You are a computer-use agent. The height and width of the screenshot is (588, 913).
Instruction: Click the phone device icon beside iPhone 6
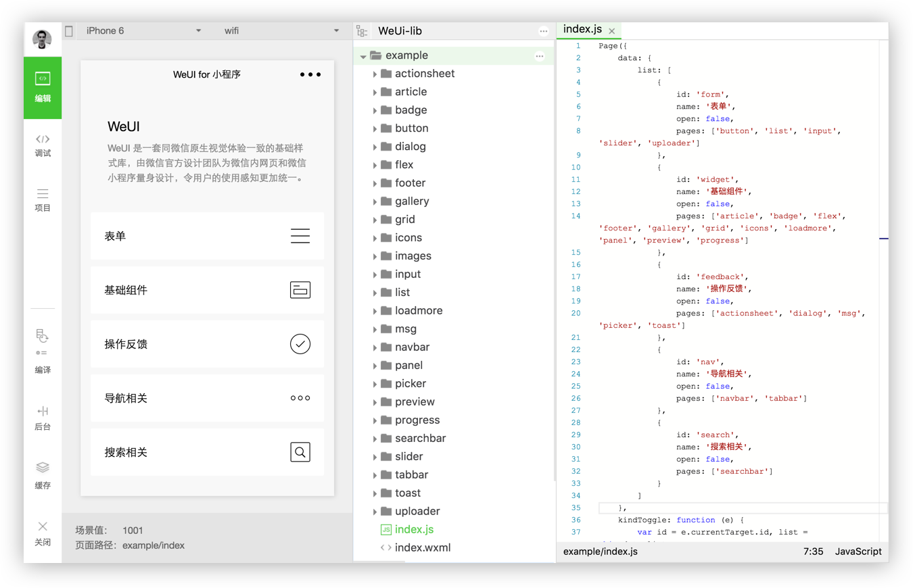[x=69, y=31]
